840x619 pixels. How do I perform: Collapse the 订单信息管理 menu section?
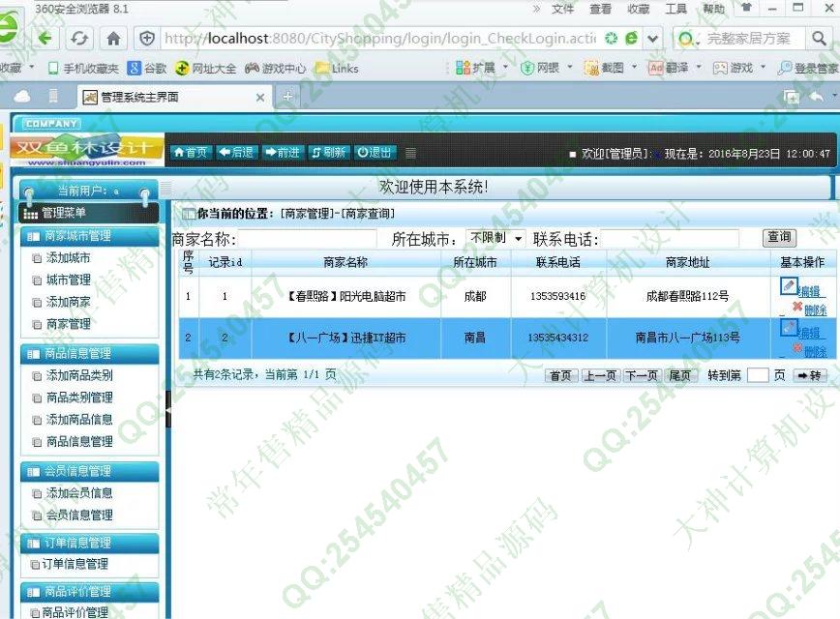pyautogui.click(x=89, y=543)
